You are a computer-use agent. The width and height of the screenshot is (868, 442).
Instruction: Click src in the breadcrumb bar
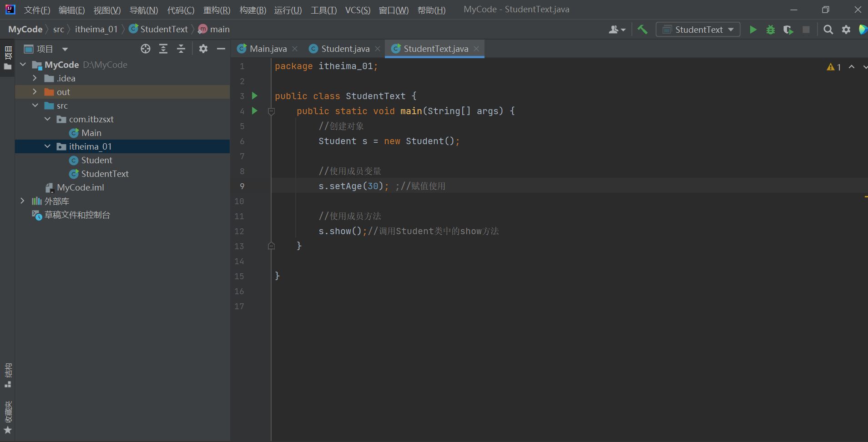[58, 29]
